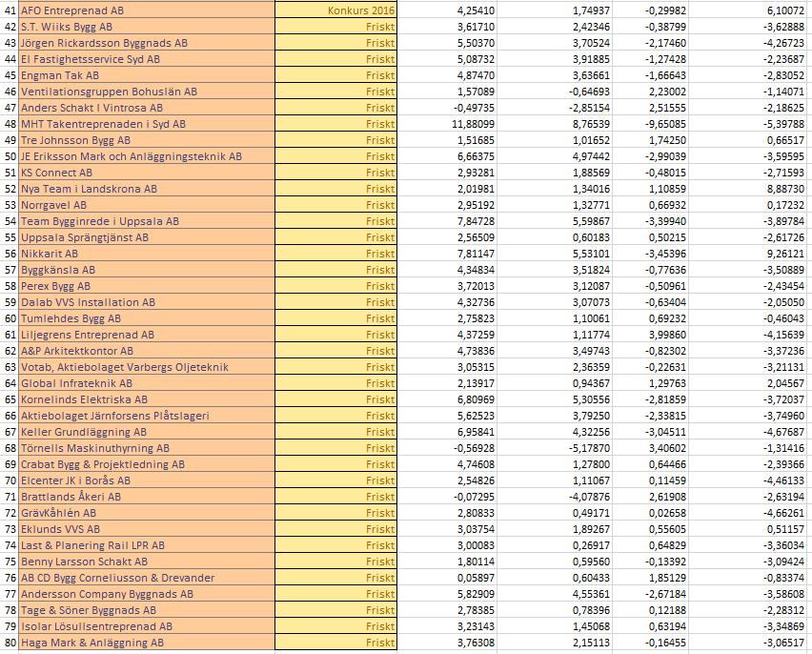Select the 'Nikkarit AB' cell
The image size is (812, 654).
tap(147, 254)
